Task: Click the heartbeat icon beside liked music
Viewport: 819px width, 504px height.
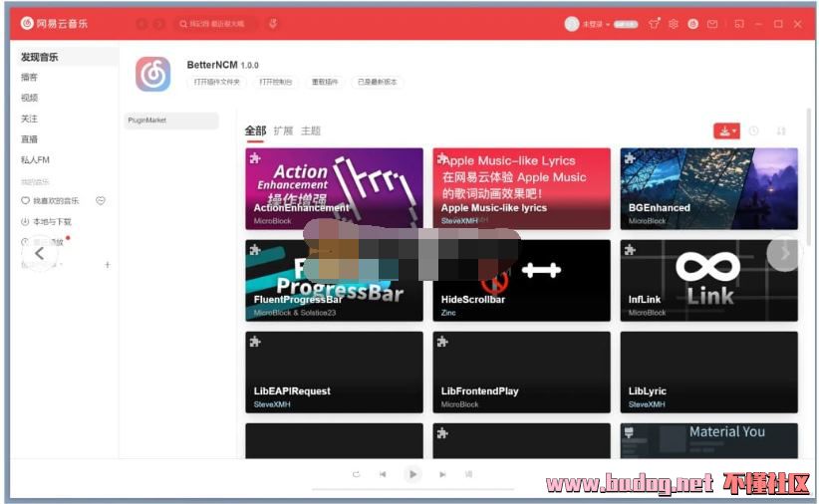Action: click(x=101, y=201)
